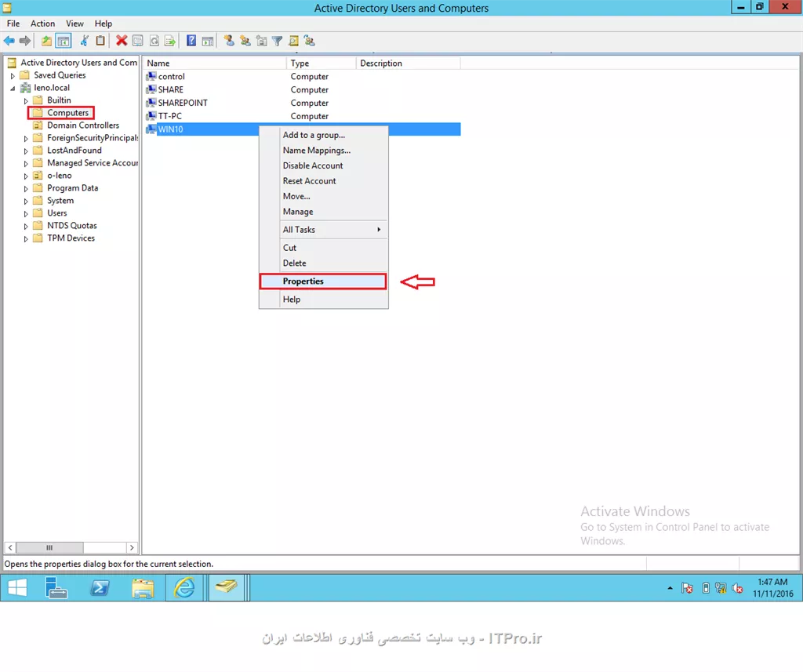Choose Manage in context menu
803x672 pixels.
[x=323, y=212]
